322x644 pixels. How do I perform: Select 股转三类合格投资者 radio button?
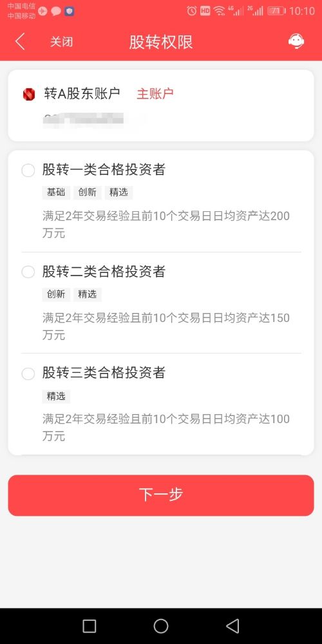coord(28,374)
